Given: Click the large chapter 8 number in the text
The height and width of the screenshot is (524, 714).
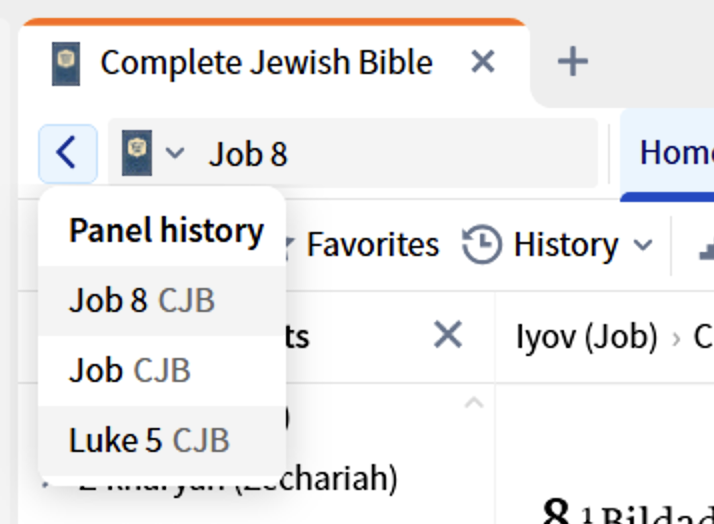Looking at the screenshot, I should 556,511.
